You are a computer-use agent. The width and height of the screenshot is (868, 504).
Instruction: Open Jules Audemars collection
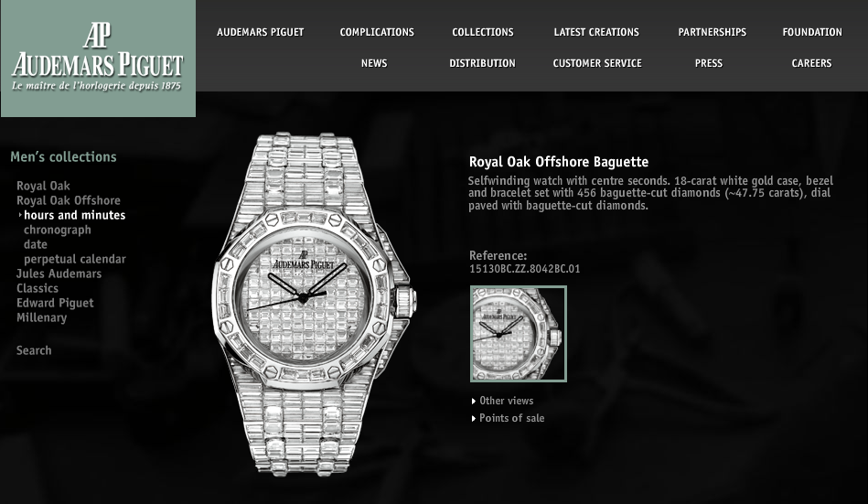59,273
